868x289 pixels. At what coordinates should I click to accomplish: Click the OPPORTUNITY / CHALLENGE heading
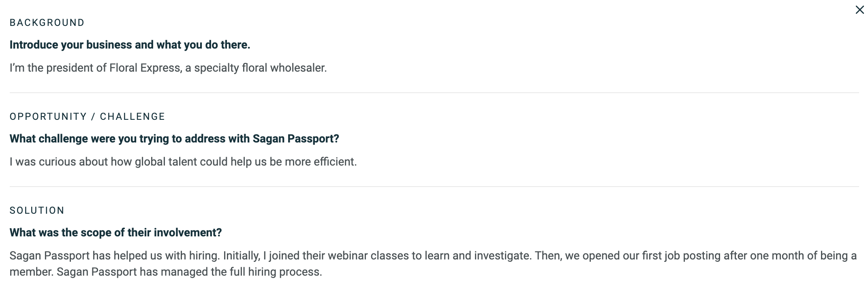tap(87, 117)
